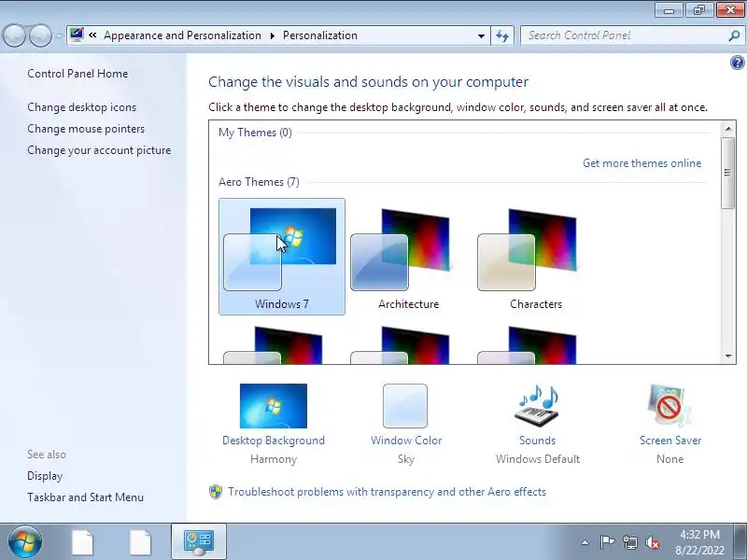Click the taskbar clock showing 4:32 PM
Viewport: 747px width, 560px height.
tap(699, 542)
